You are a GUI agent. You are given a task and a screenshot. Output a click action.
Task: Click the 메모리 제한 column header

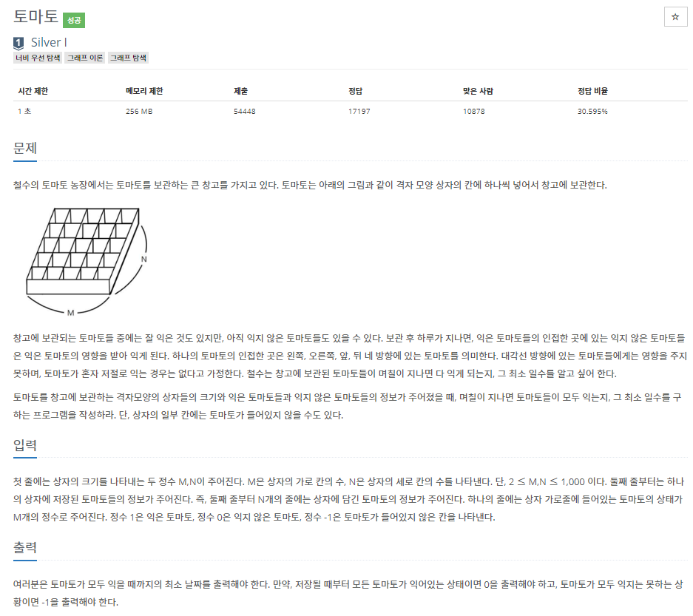144,91
